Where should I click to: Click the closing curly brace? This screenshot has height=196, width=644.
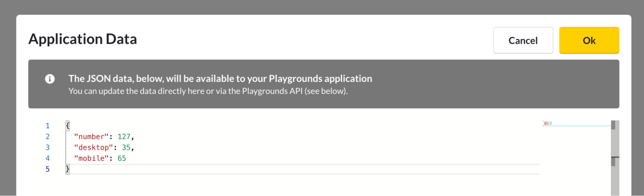[x=68, y=169]
